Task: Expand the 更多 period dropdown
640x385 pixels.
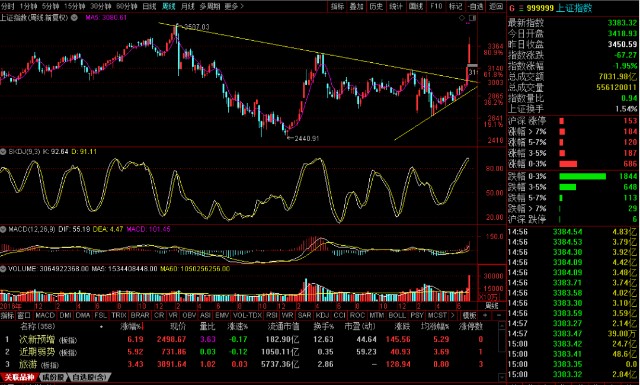Action: (234, 6)
